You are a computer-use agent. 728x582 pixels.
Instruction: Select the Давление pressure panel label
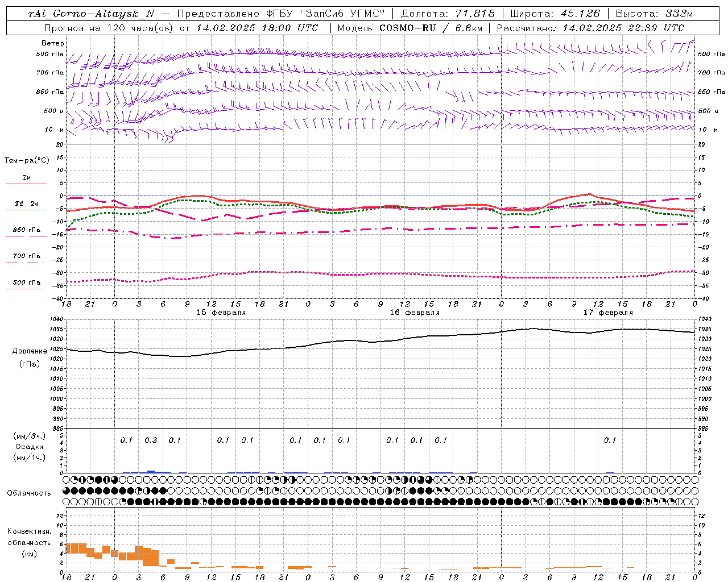pyautogui.click(x=30, y=351)
